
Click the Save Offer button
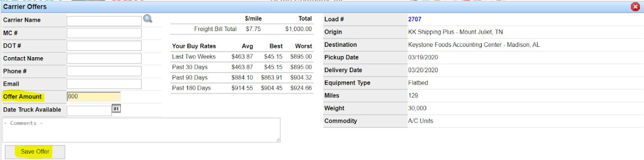click(x=35, y=152)
